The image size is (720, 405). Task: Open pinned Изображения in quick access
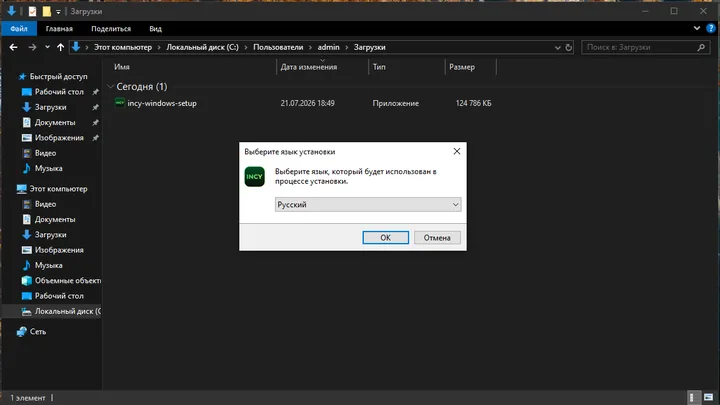pyautogui.click(x=59, y=138)
